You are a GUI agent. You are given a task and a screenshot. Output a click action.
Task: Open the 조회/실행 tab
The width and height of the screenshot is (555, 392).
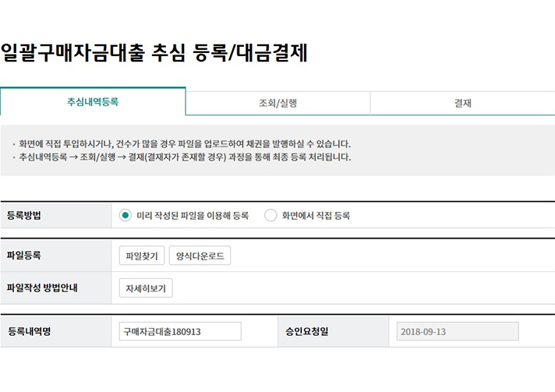277,103
